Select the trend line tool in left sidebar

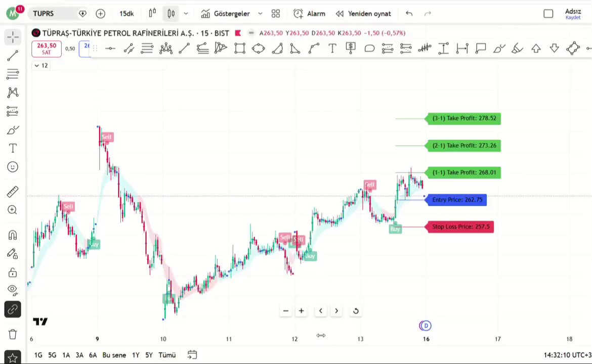click(13, 56)
